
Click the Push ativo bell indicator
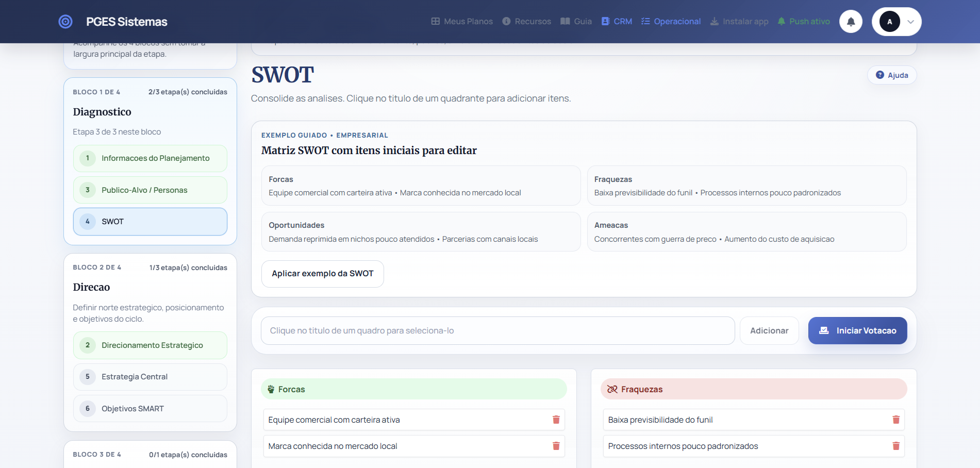(x=782, y=21)
